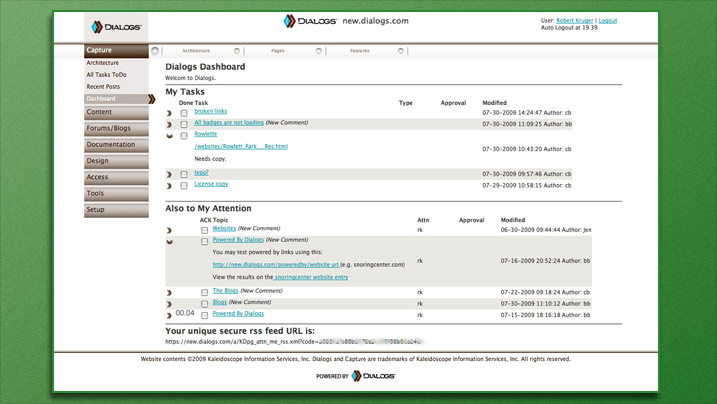The width and height of the screenshot is (717, 404).
Task: Check the Done box for Rowlette
Action: pos(184,136)
